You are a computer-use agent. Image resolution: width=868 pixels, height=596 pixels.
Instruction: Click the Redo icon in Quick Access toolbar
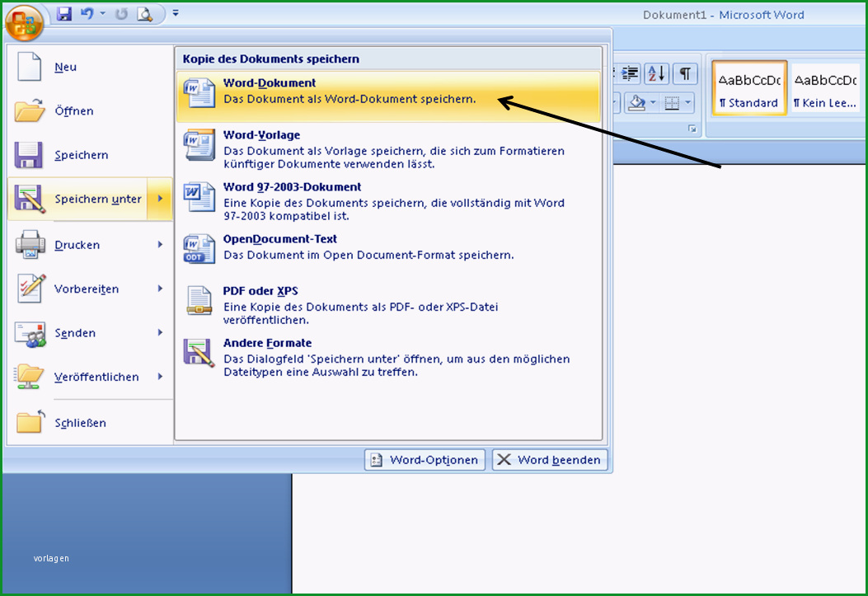(x=121, y=14)
